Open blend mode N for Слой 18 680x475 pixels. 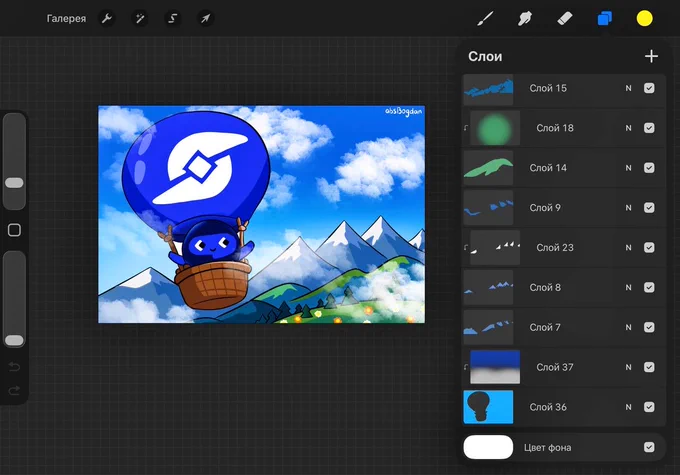tap(628, 128)
